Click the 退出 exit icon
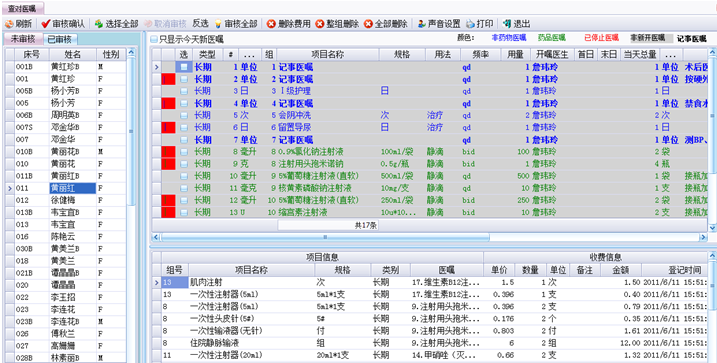Viewport: 717px width, 363px height. pyautogui.click(x=507, y=24)
